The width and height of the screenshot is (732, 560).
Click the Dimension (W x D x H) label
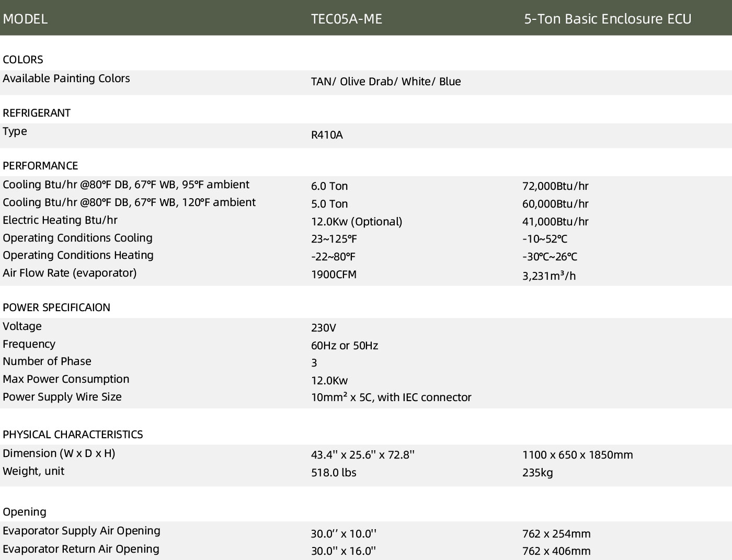pos(59,453)
